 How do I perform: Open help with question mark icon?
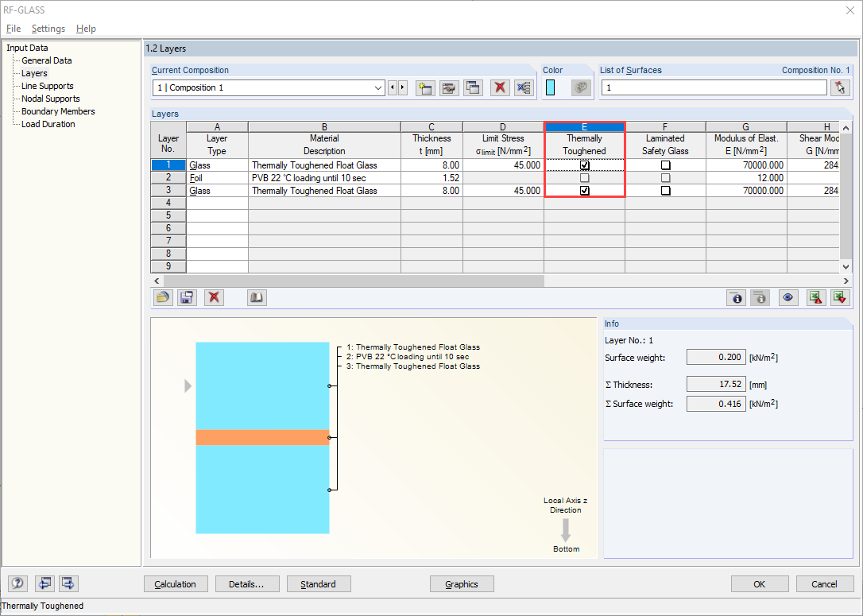click(x=17, y=583)
